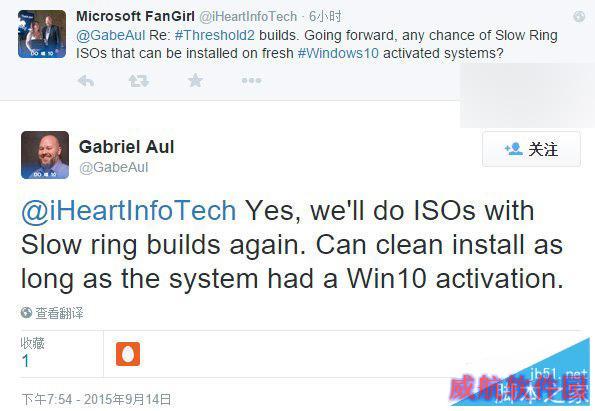Click the globe icon at the first tweet's top right
The width and height of the screenshot is (595, 411).
coord(579,16)
